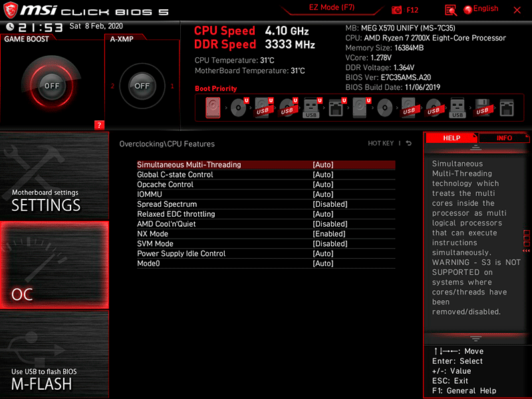
Task: Open Opcache Control [Auto] value
Action: tap(323, 184)
